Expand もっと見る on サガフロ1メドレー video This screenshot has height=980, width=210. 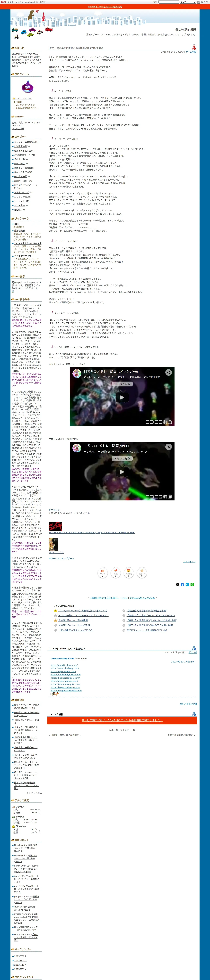coord(122,458)
